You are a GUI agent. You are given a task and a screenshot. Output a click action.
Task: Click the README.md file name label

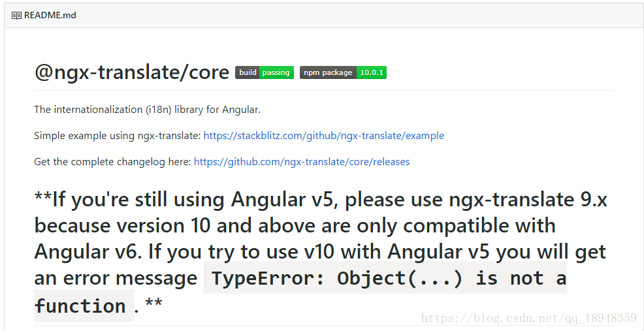(x=50, y=16)
